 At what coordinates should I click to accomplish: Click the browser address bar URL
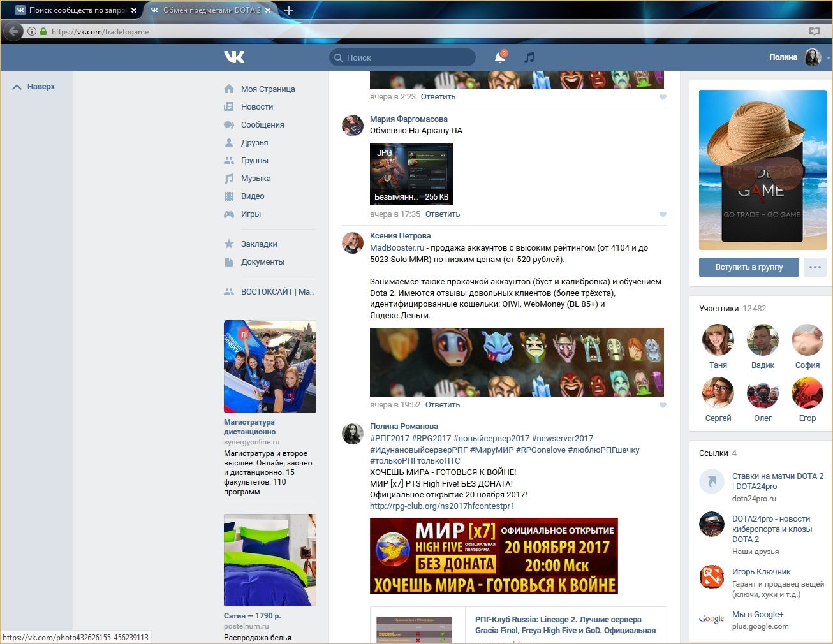[100, 31]
